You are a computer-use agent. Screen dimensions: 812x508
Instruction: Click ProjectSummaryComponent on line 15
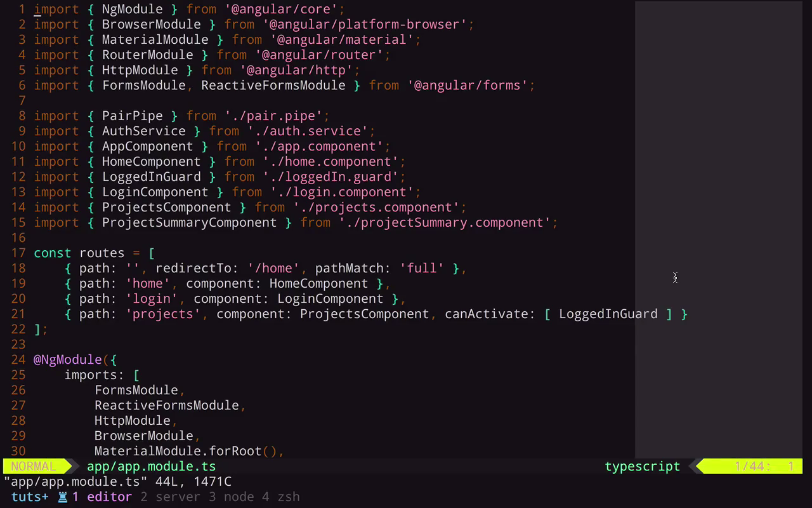190,222
